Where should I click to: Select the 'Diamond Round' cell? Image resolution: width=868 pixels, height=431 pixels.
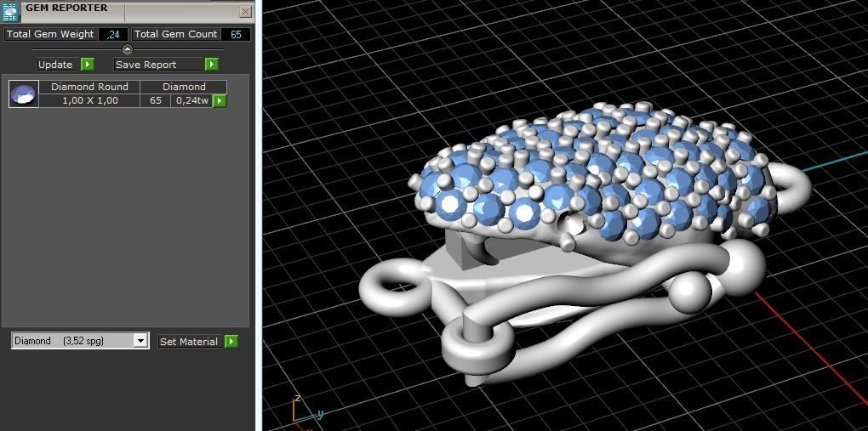(89, 87)
